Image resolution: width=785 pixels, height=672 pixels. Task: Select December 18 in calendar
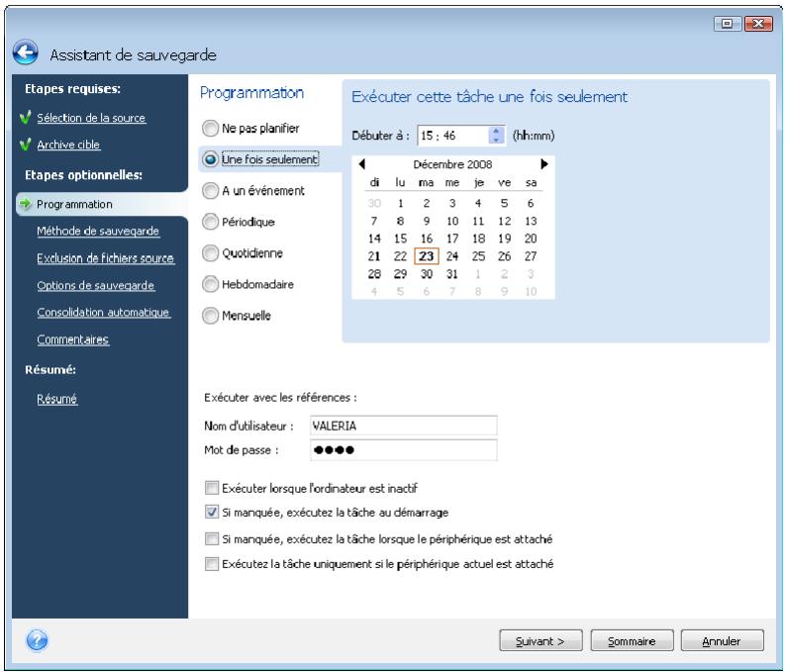pyautogui.click(x=478, y=239)
